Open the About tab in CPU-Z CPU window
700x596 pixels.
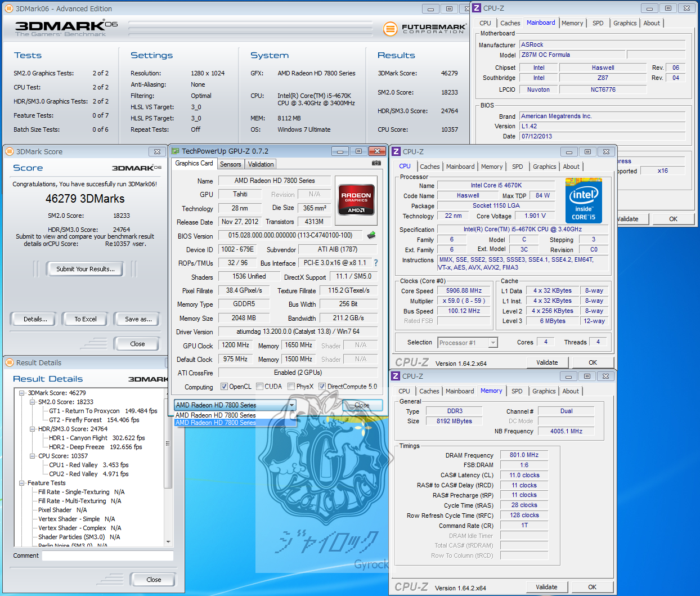point(571,167)
